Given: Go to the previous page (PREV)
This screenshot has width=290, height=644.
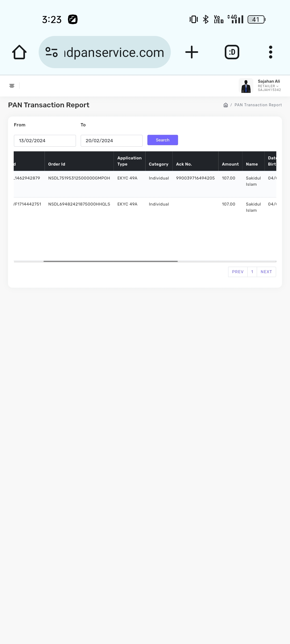Looking at the screenshot, I should [x=238, y=272].
